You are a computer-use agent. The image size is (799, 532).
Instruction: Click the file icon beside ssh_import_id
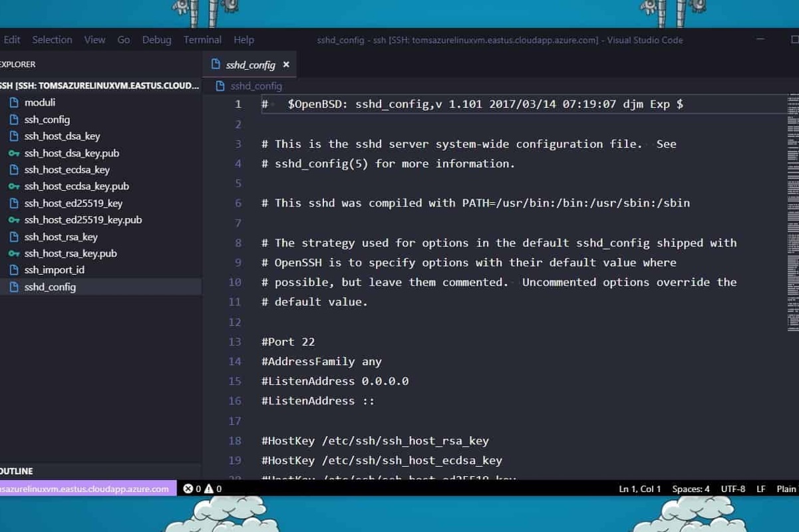point(13,270)
